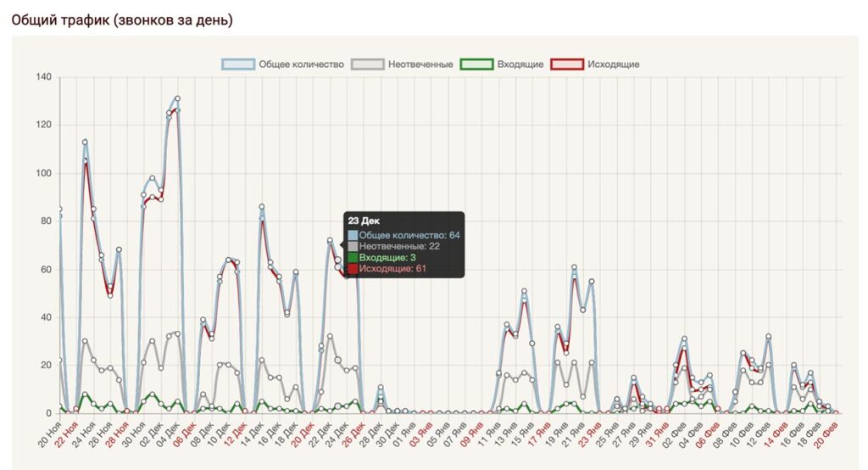Click the blue square in the tooltip
This screenshot has width=868, height=470.
(x=353, y=235)
